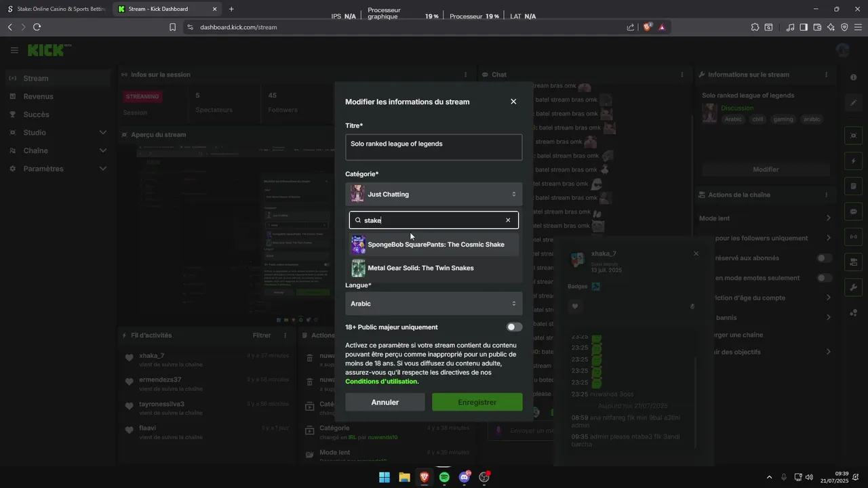Viewport: 868px width, 488px height.
Task: Click the Modifier button in stream info panel
Action: pos(766,169)
